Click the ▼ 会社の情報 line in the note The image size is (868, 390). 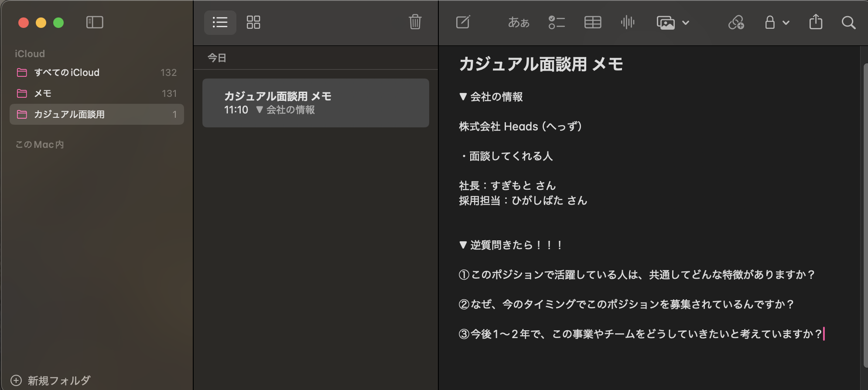(x=491, y=97)
